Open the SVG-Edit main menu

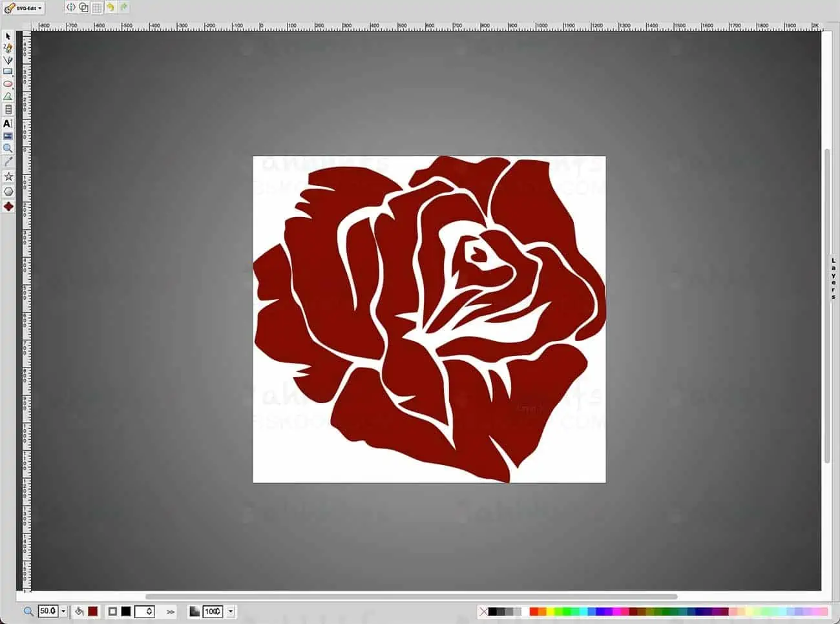(x=24, y=8)
